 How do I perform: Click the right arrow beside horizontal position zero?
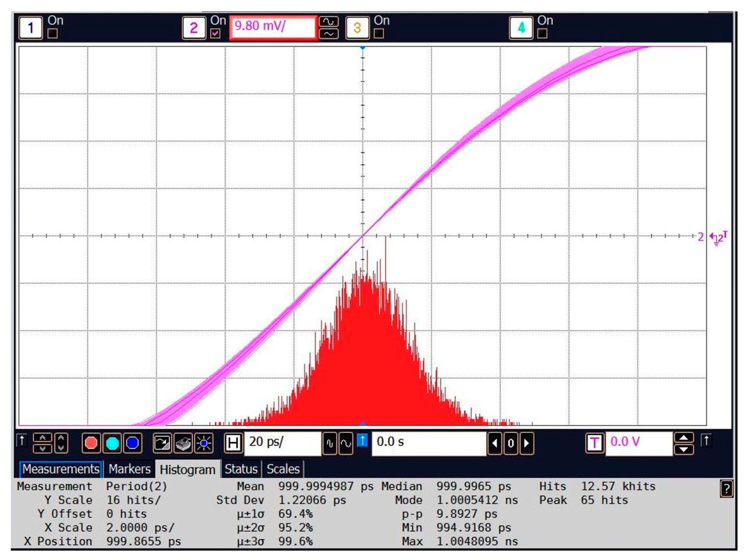[526, 443]
